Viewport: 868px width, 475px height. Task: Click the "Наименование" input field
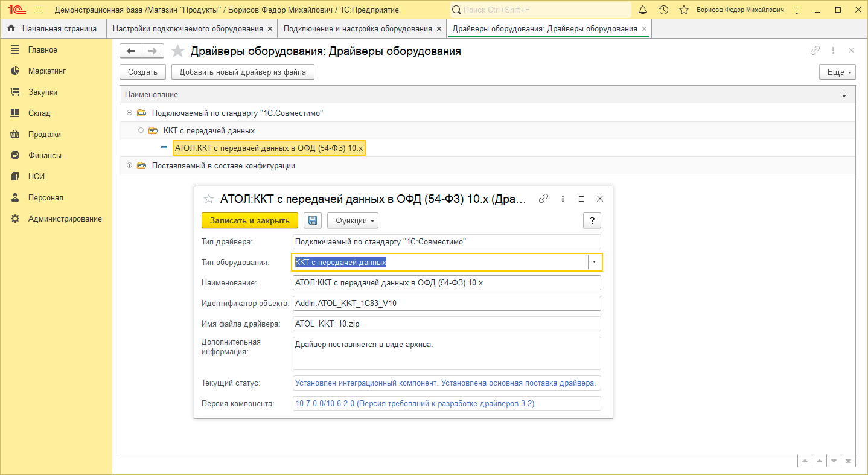(447, 283)
